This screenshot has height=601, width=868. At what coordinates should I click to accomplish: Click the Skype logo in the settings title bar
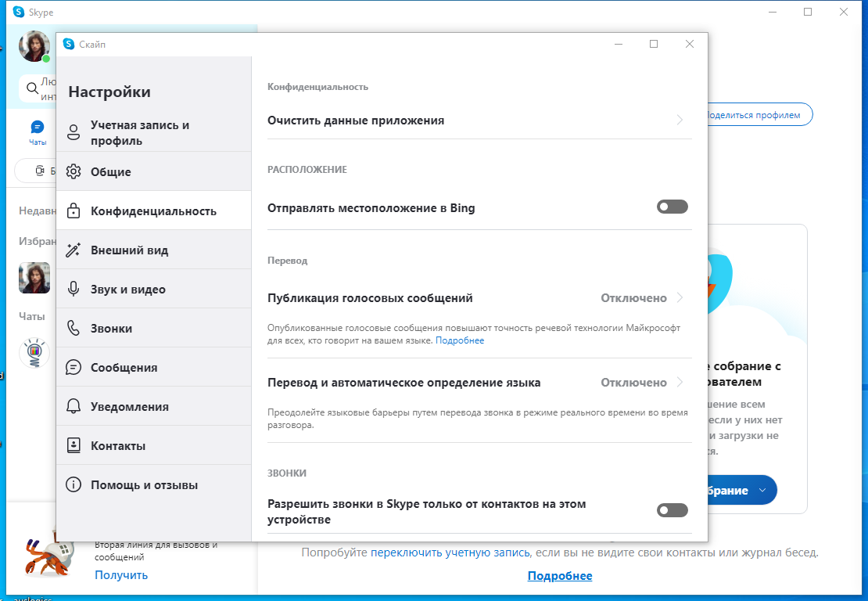click(x=69, y=44)
